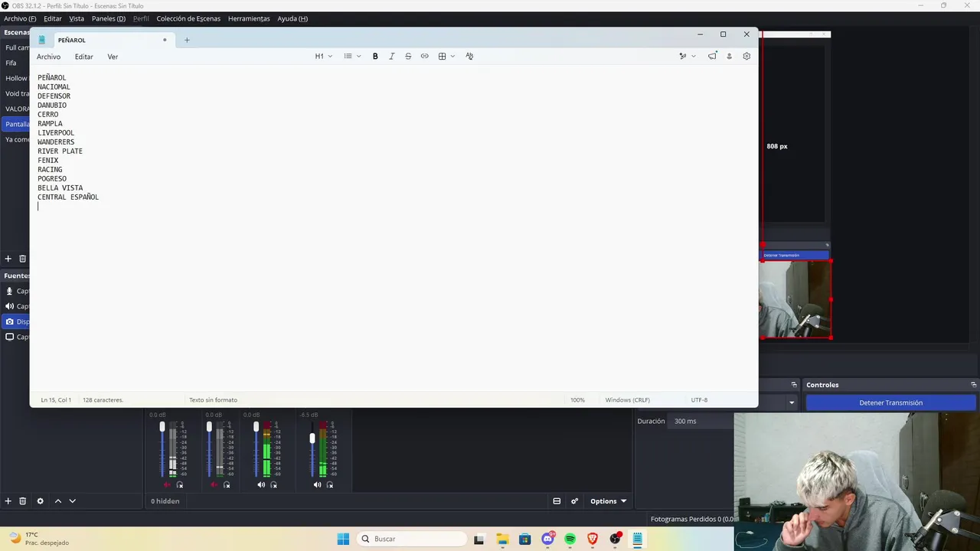Click the OBS Studio taskbar icon

[615, 539]
